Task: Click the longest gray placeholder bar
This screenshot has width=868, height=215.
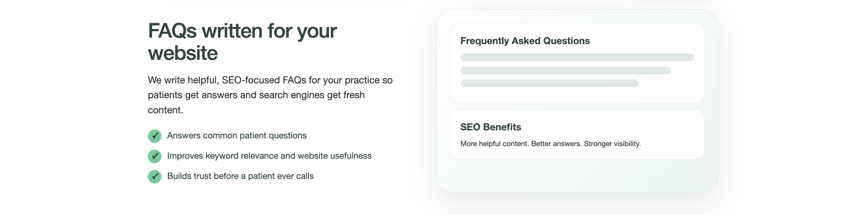Action: click(577, 57)
